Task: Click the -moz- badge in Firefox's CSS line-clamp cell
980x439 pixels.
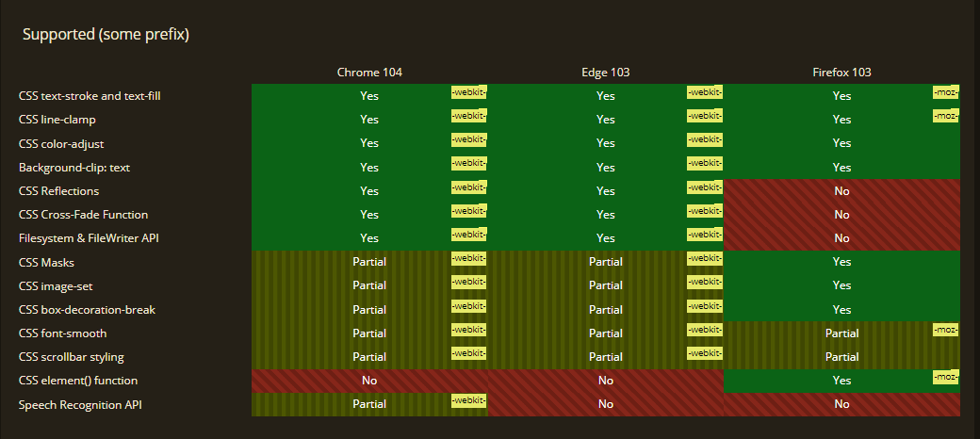Action: (x=946, y=116)
